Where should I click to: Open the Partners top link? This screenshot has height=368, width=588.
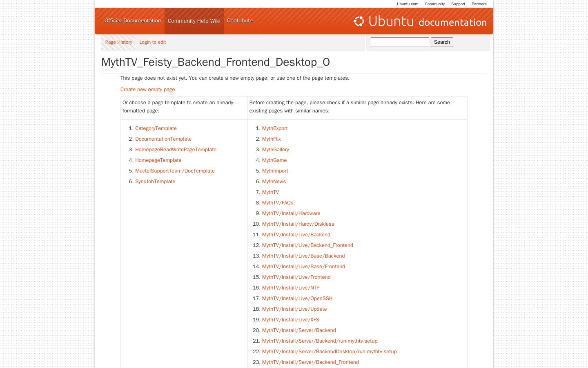479,4
